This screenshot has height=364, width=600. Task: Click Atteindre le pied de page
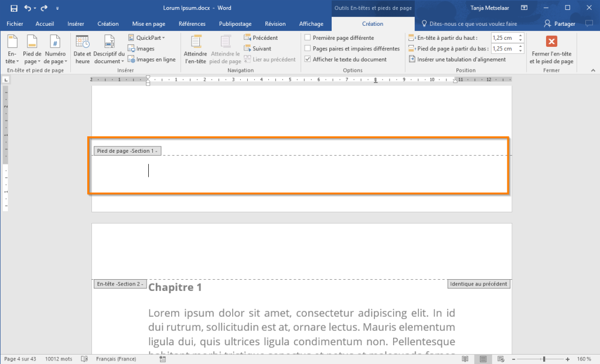(x=226, y=50)
